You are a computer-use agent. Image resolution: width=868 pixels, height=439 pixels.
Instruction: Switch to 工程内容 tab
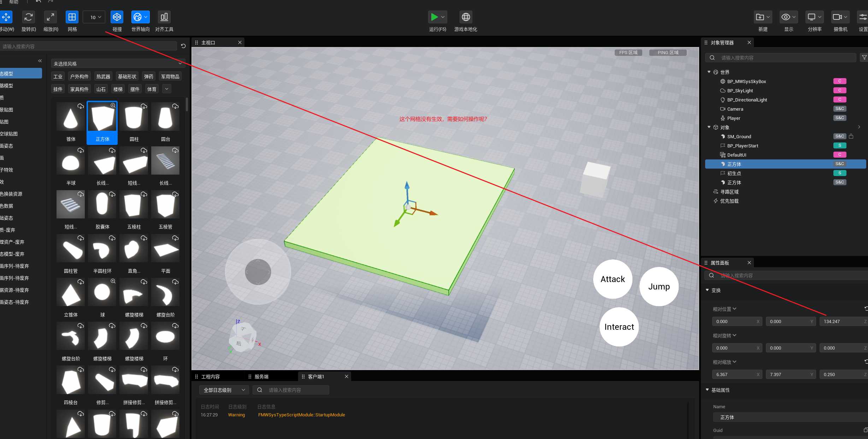211,376
